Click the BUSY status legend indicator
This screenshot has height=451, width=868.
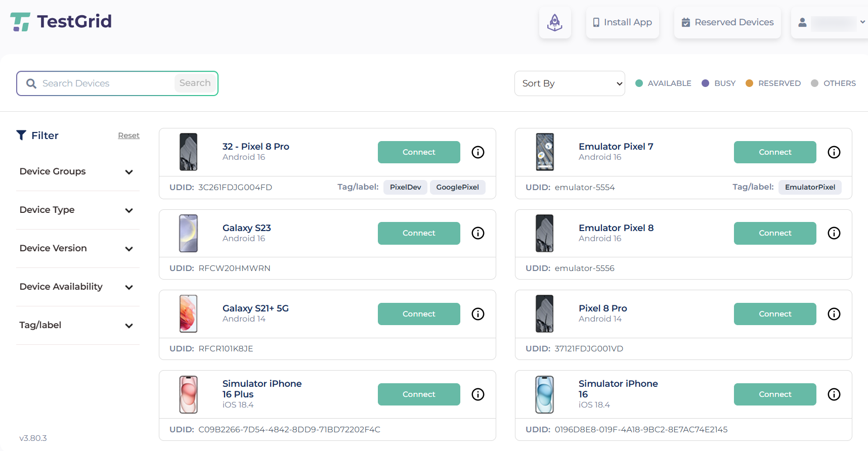point(706,83)
